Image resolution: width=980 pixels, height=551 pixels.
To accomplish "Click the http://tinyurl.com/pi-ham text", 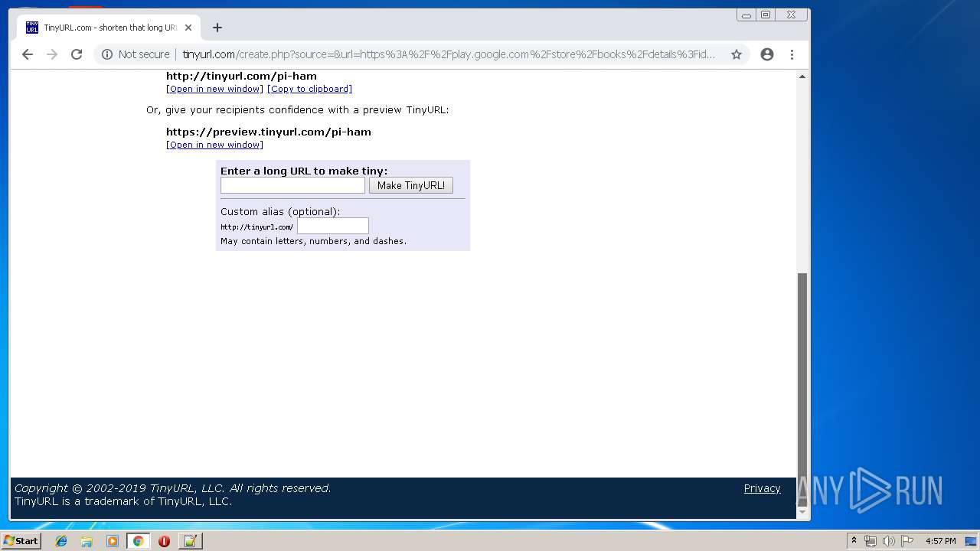I will (x=241, y=76).
